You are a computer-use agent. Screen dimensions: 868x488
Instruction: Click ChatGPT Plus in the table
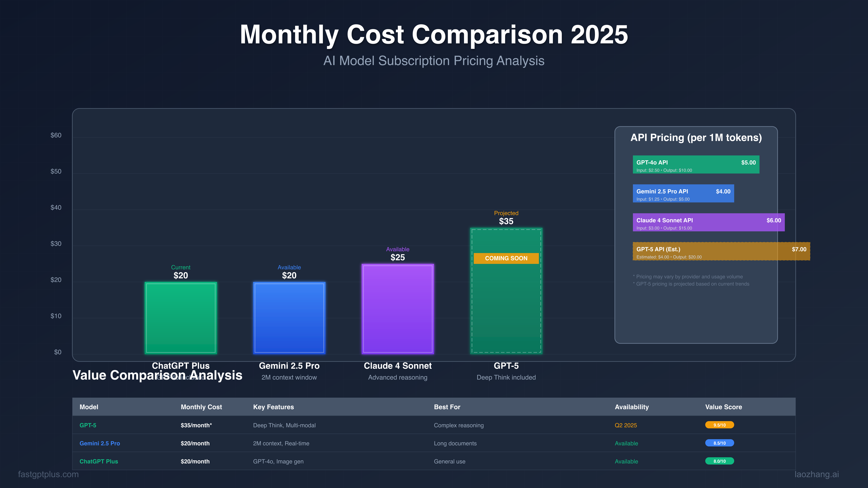99,461
